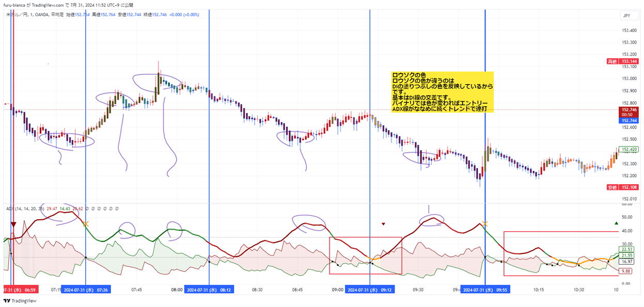Click the 2024-07-31 09:55 time label
Screen dimensions: 644x307
pos(485,290)
